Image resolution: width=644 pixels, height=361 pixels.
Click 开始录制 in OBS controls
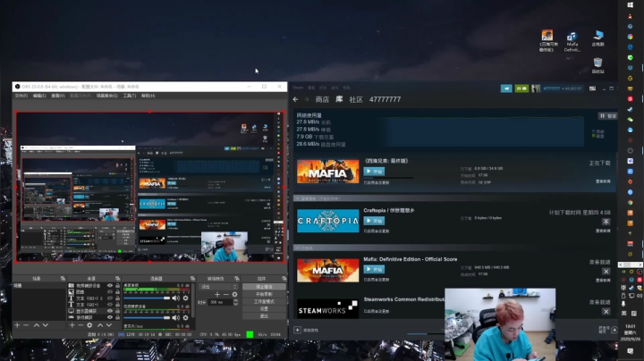(264, 294)
